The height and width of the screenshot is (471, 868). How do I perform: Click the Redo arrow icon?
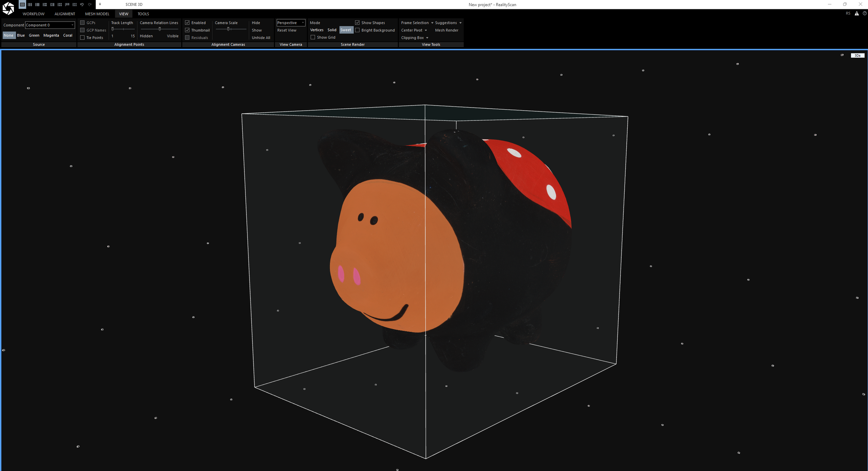(x=90, y=5)
